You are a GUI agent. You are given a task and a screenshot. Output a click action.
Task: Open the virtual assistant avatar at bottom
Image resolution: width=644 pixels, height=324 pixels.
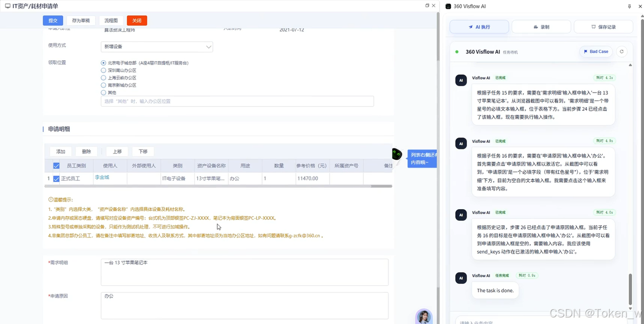point(424,316)
